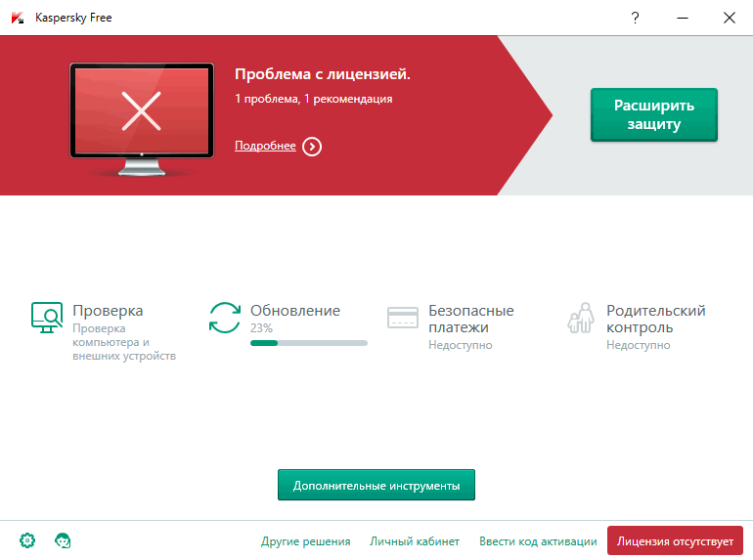The image size is (753, 560).
Task: Minimize the Kaspersky Free window
Action: pyautogui.click(x=683, y=19)
